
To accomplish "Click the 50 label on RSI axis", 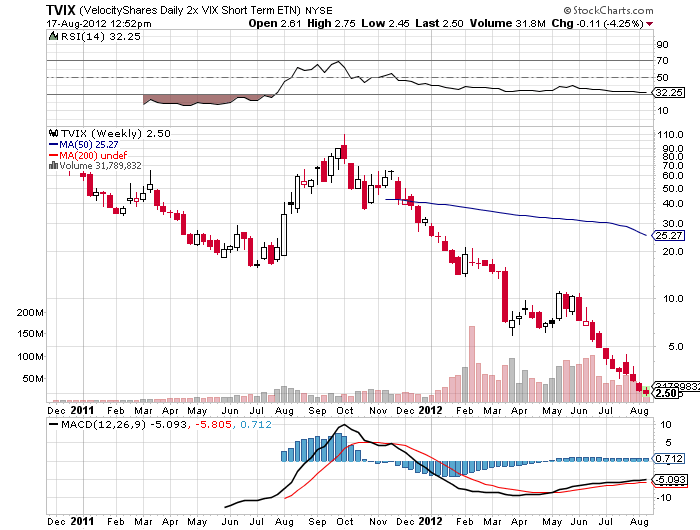I will 662,77.
